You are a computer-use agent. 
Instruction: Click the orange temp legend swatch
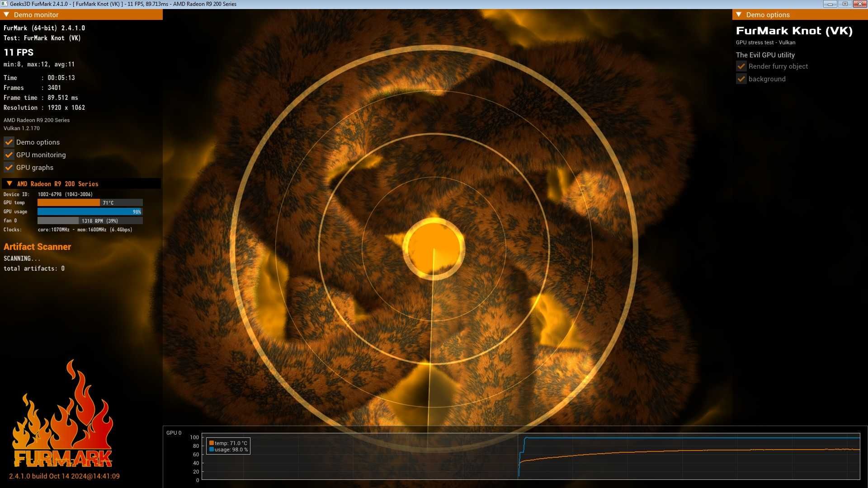(212, 443)
